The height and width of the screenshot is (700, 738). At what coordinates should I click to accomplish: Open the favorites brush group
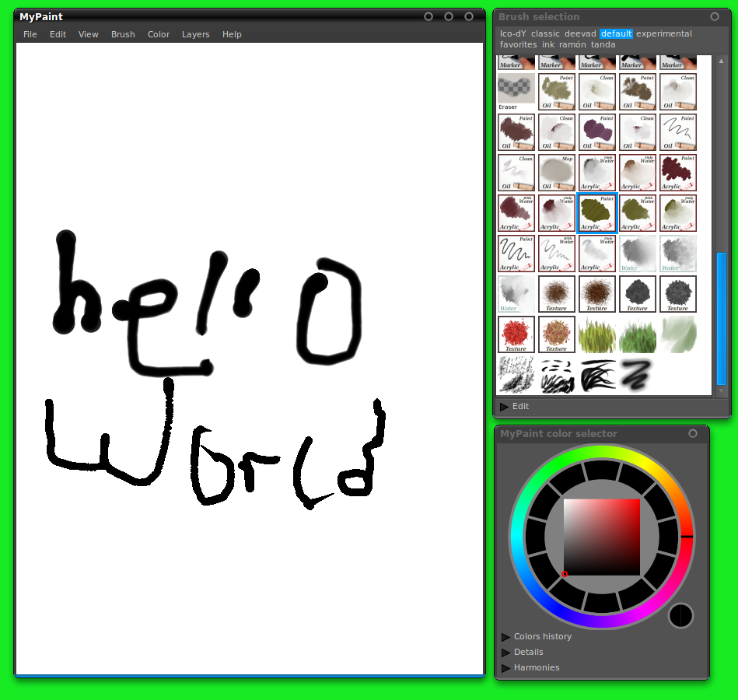pos(517,44)
